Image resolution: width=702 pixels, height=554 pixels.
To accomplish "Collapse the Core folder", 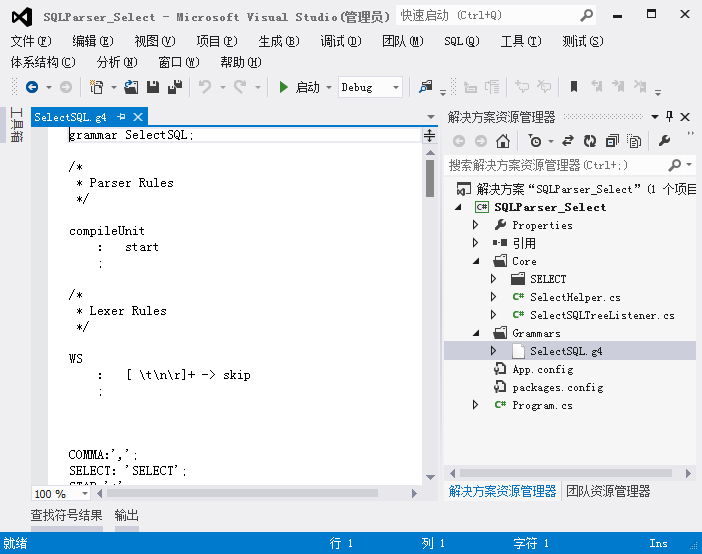I will coord(476,262).
